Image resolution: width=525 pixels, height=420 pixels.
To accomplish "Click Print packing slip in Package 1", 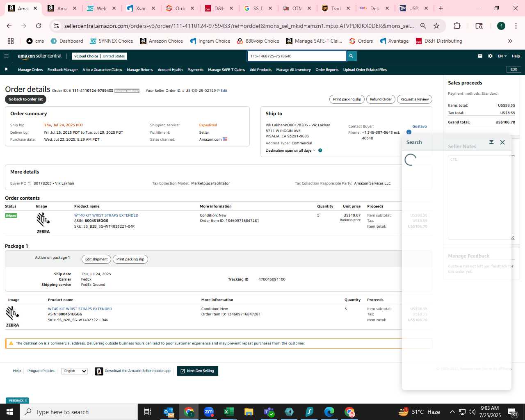I will coord(130,259).
